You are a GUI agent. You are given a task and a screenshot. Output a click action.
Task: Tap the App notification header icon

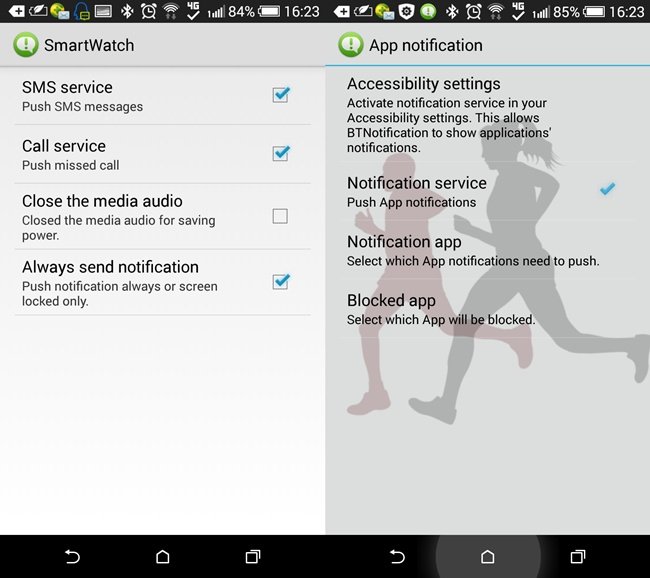tap(350, 45)
